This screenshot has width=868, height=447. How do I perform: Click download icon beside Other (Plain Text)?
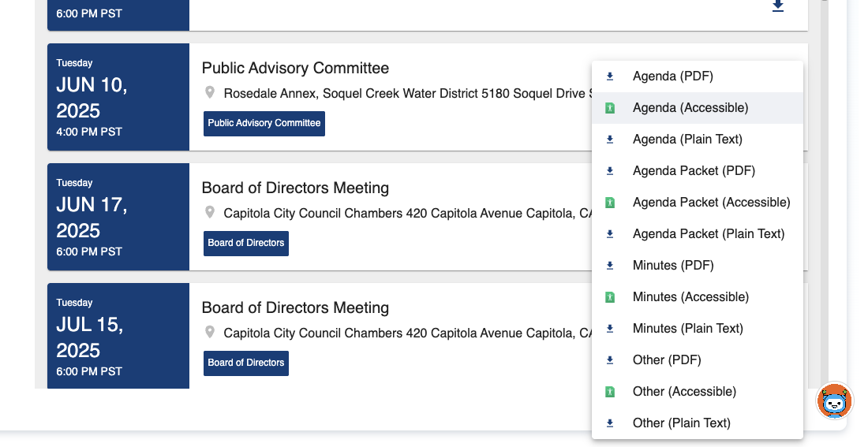(610, 423)
